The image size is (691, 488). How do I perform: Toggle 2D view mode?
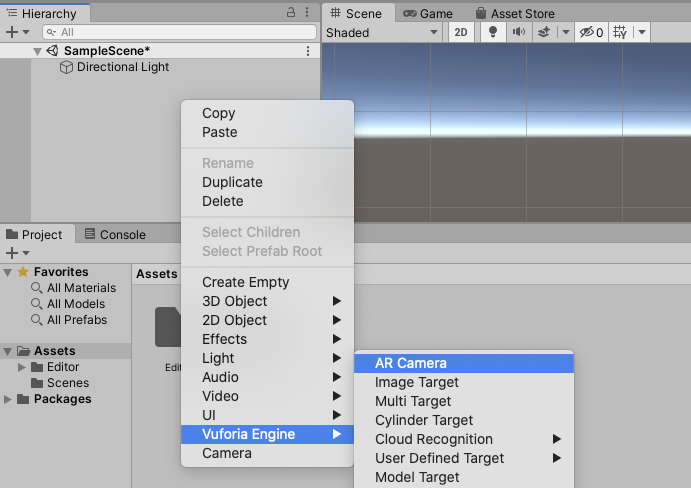pyautogui.click(x=461, y=33)
